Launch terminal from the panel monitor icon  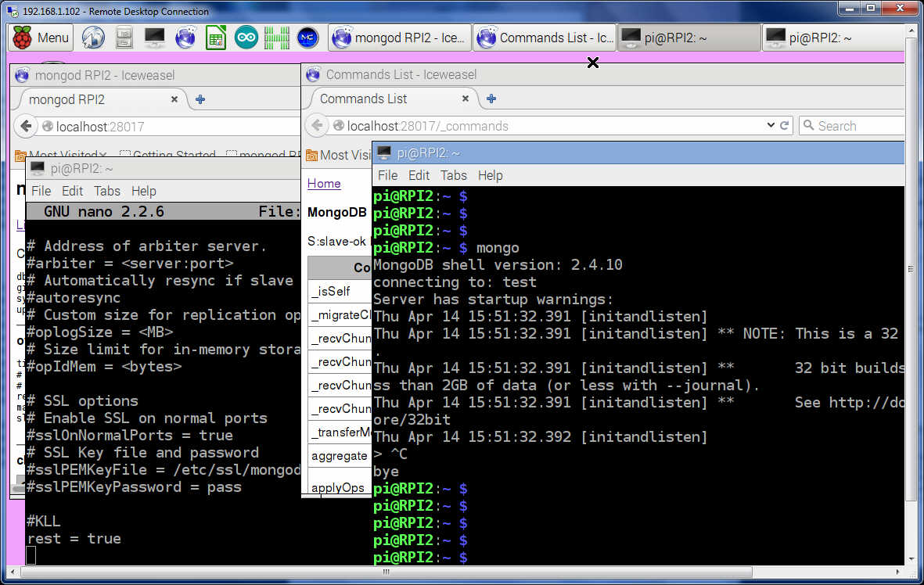[154, 37]
